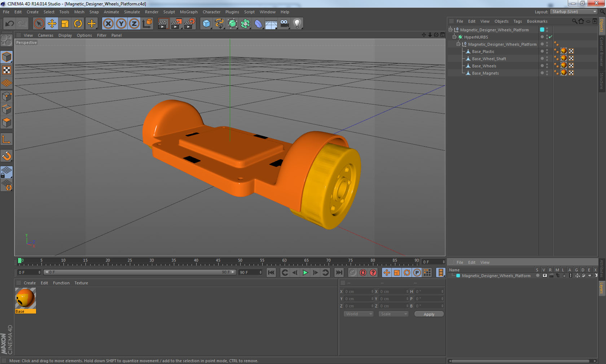This screenshot has height=364, width=606.
Task: Render active view clapperboard icon
Action: 163,24
